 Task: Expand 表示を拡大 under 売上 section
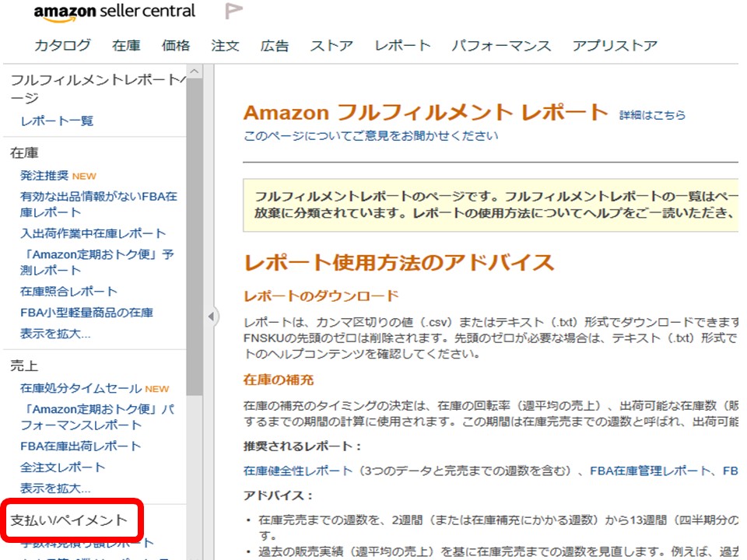coord(55,488)
